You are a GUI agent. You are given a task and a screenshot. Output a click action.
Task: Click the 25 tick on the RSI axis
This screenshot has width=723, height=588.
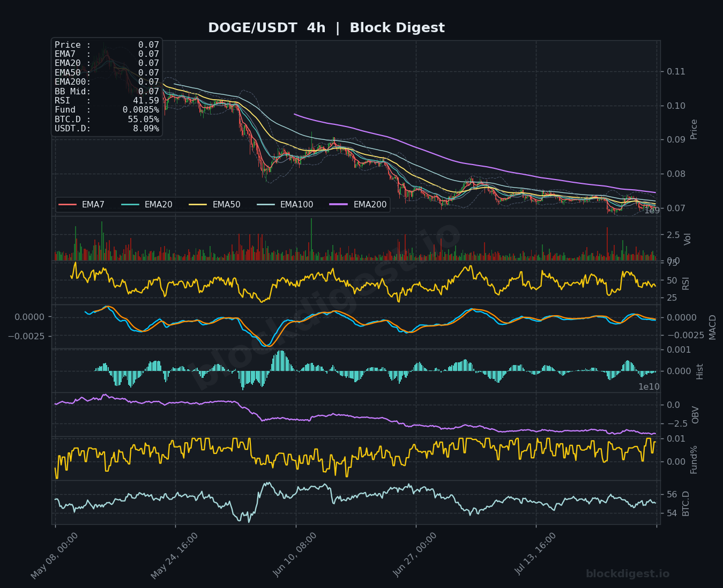[672, 298]
